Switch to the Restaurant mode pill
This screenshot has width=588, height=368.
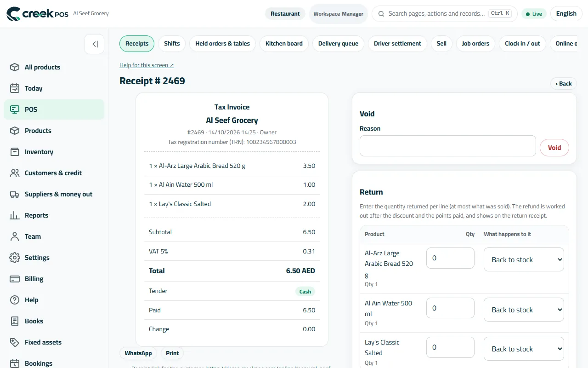point(285,14)
